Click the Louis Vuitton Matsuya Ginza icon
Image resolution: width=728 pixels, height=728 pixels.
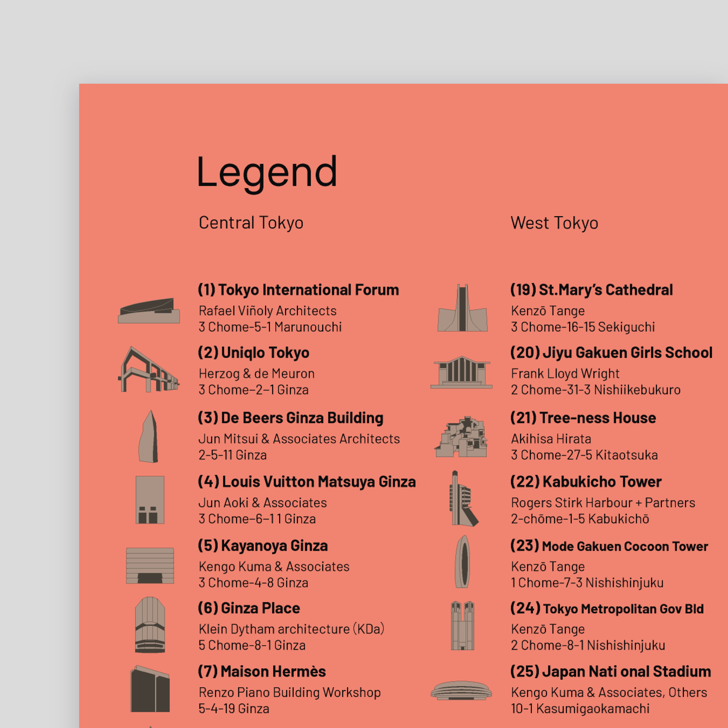(x=150, y=500)
